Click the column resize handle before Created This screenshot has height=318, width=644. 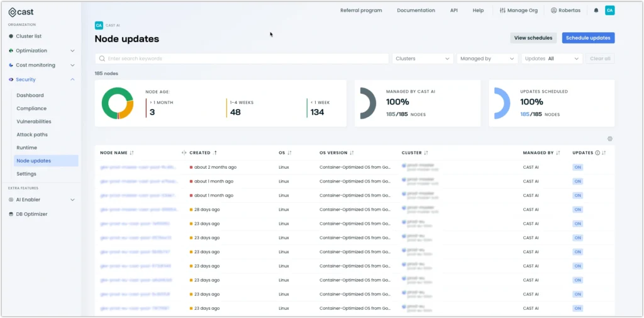coord(184,152)
